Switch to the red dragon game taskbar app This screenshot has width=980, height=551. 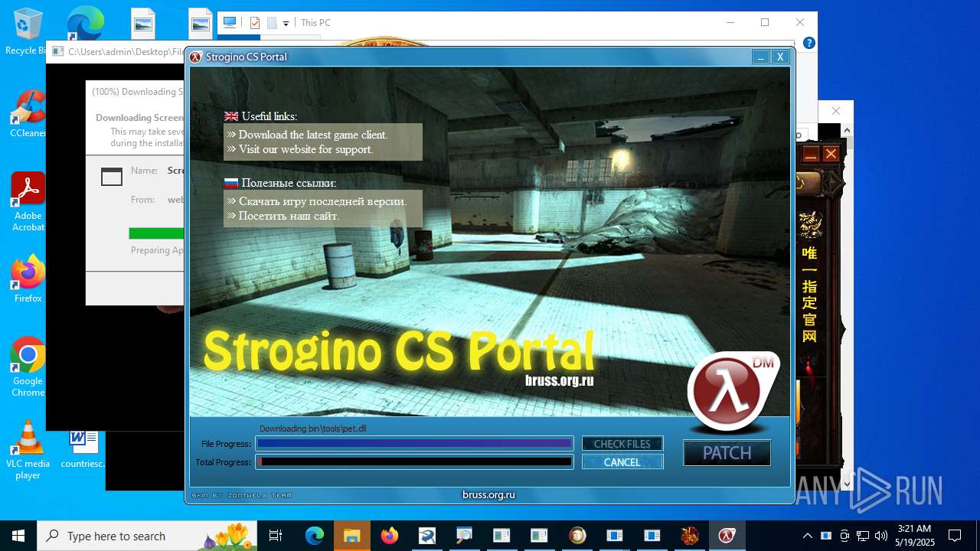pos(690,536)
